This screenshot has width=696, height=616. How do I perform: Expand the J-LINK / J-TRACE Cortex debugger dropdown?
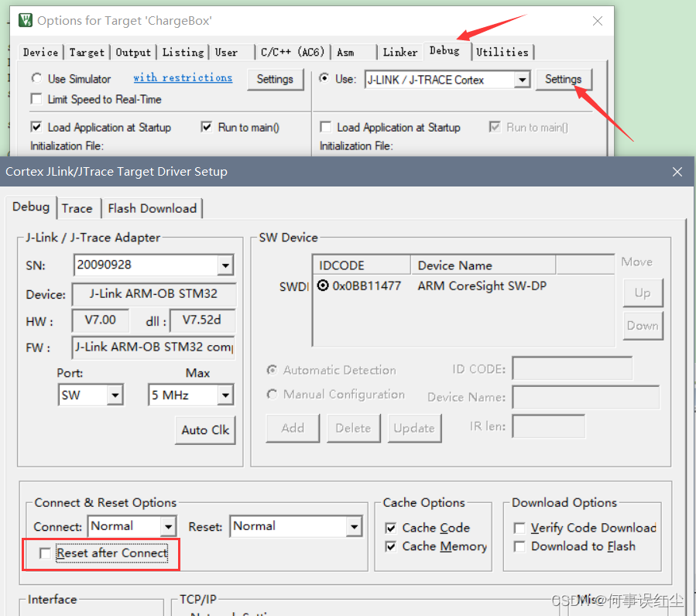(523, 80)
